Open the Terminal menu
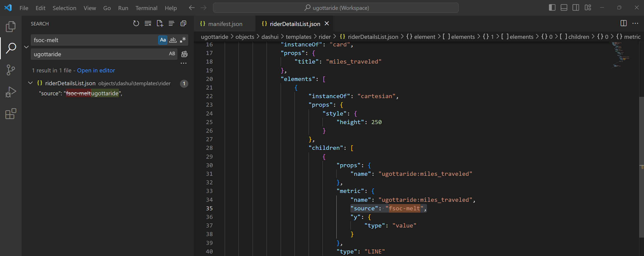Image resolution: width=644 pixels, height=256 pixels. click(146, 8)
